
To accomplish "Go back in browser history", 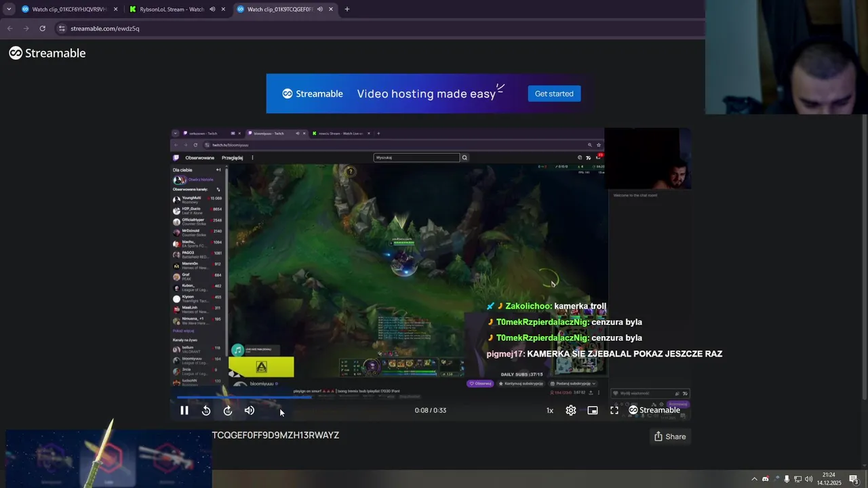I will click(9, 28).
